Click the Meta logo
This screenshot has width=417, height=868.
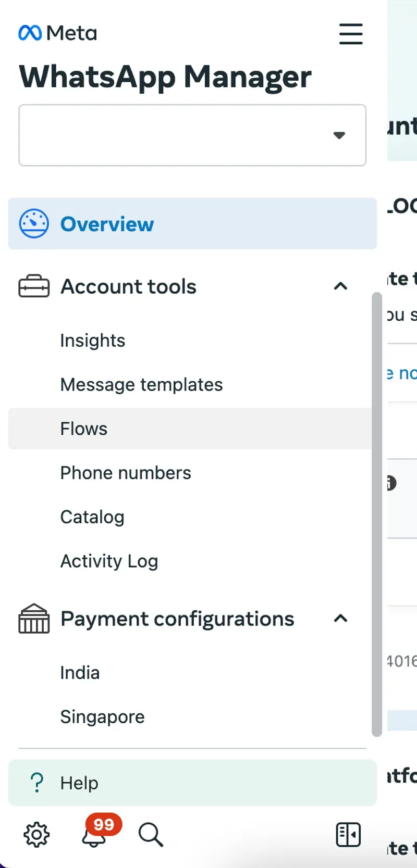57,33
